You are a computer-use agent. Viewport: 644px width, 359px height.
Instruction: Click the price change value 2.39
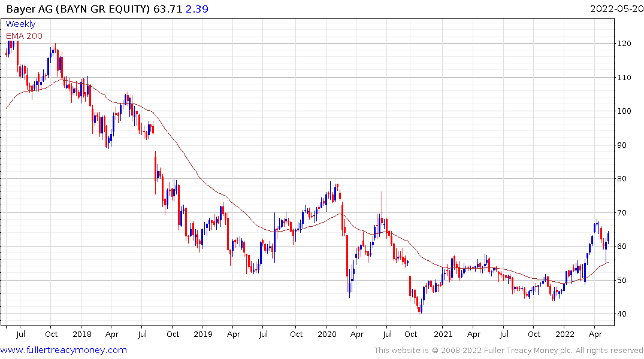[x=196, y=9]
